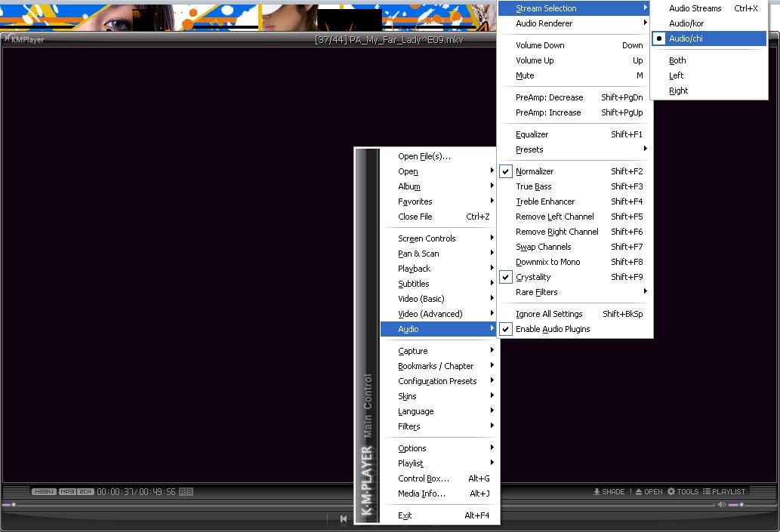The height and width of the screenshot is (532, 780).
Task: Enable Downmix to Mono
Action: pyautogui.click(x=575, y=262)
